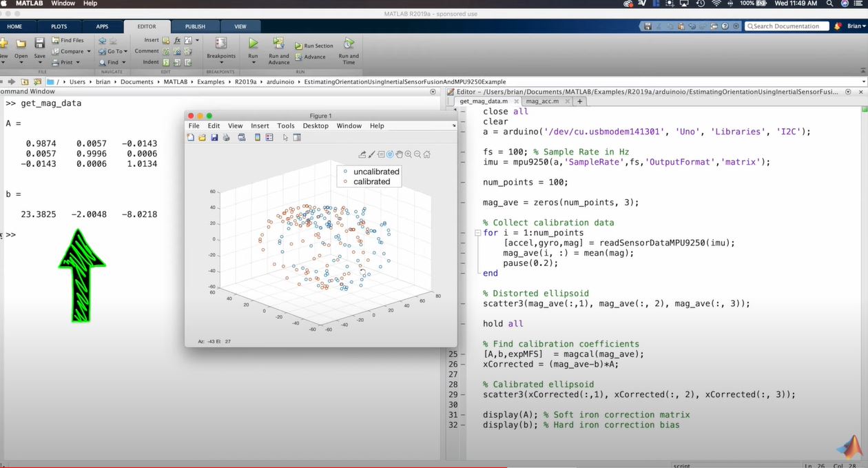Image resolution: width=868 pixels, height=468 pixels.
Task: Click the notification bell icon beside Brian
Action: tap(838, 26)
